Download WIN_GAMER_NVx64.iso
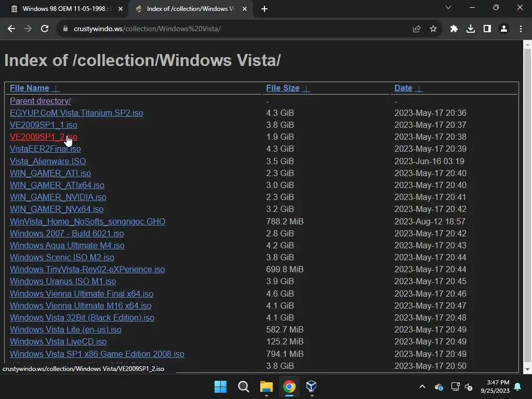532x399 pixels. (57, 209)
